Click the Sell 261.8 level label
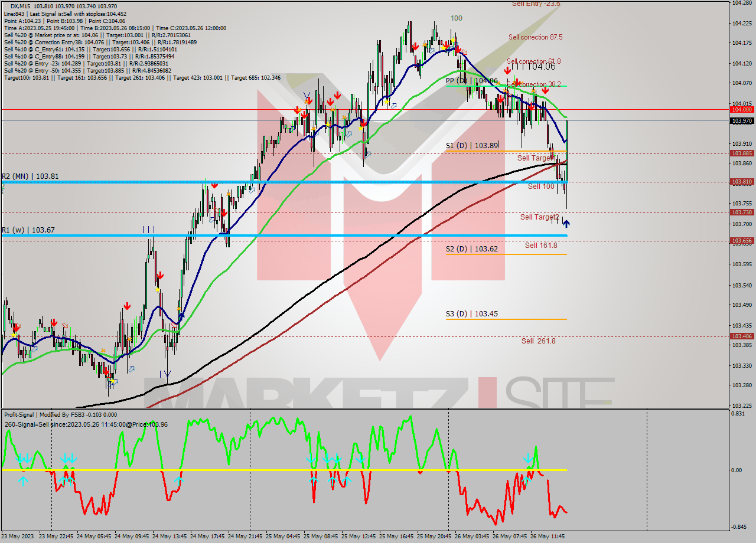This screenshot has width=756, height=543. point(538,341)
